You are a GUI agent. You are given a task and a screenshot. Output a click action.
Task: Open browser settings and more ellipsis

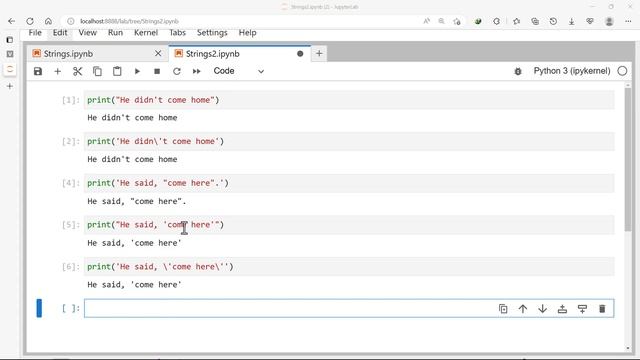coord(628,21)
